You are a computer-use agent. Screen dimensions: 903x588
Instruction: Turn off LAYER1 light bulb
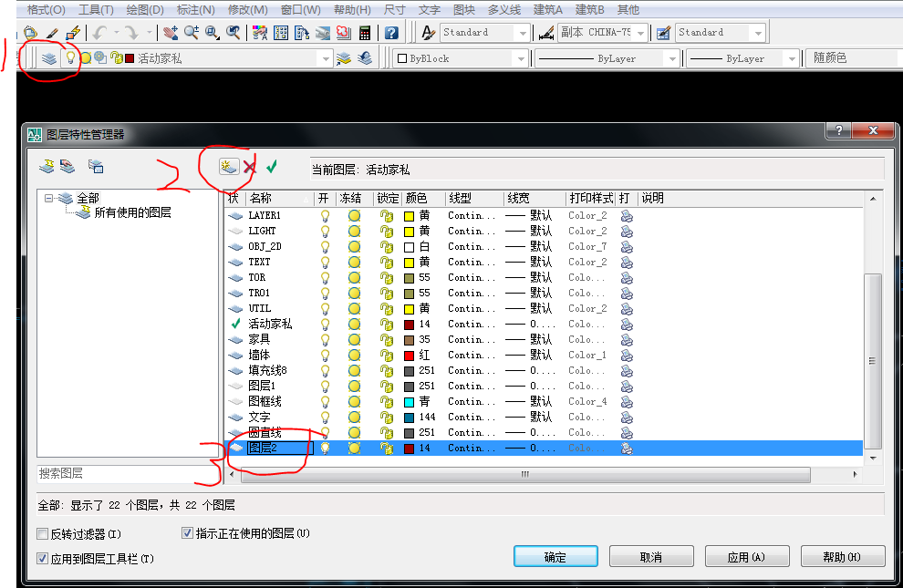click(x=326, y=216)
